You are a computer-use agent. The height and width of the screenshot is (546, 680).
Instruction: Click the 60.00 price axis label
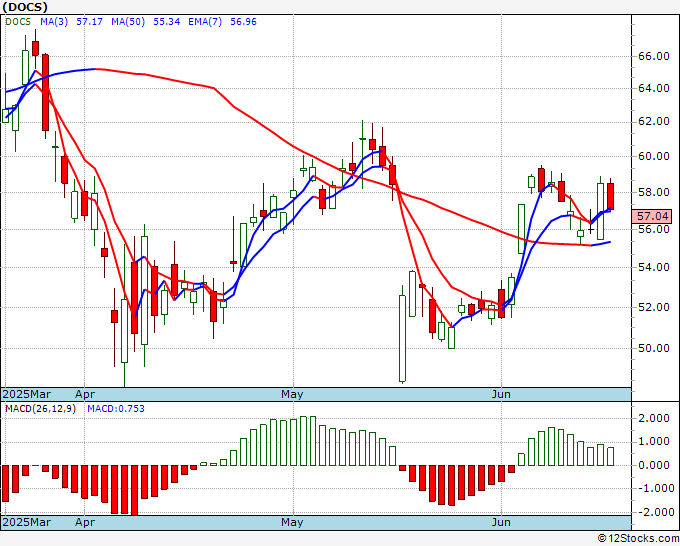pos(653,156)
